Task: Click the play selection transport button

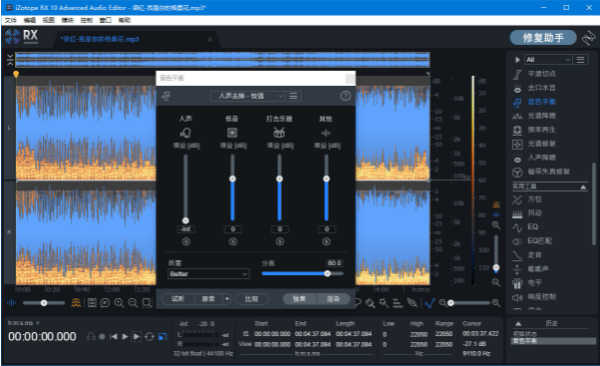Action: click(136, 337)
